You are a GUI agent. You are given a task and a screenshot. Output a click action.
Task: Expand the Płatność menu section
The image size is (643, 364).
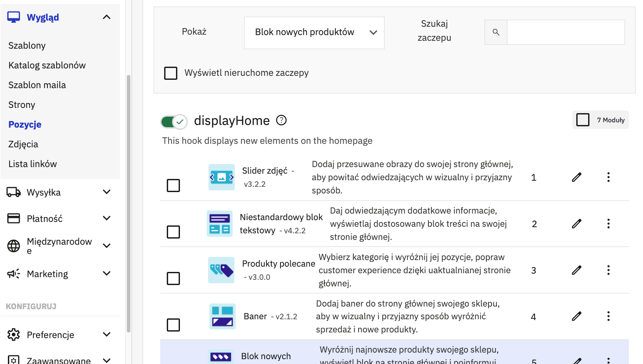(107, 218)
